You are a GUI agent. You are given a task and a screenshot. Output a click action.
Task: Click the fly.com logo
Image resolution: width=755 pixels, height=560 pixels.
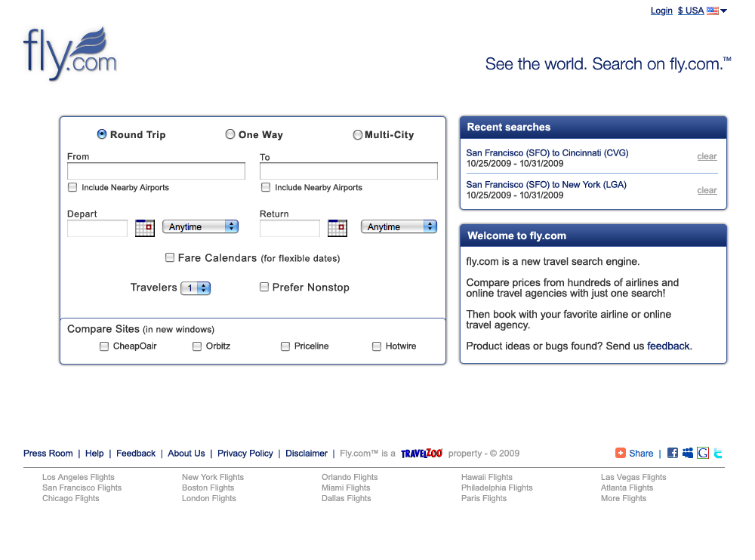pyautogui.click(x=70, y=54)
